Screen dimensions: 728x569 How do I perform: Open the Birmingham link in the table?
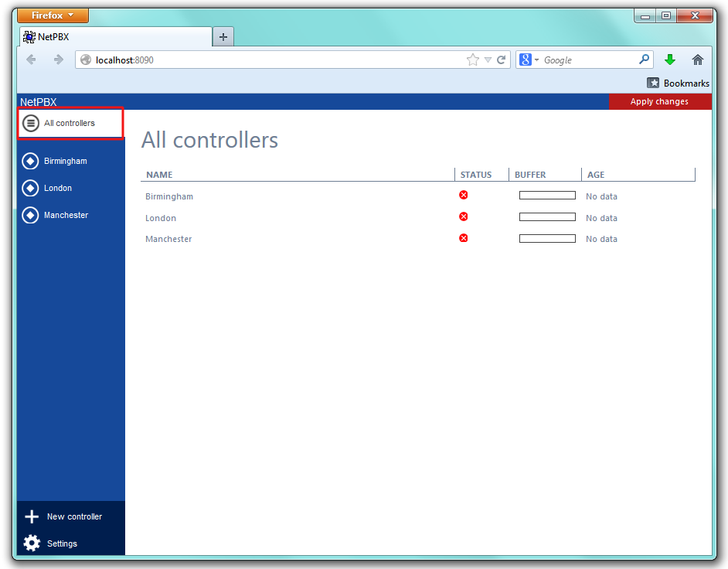point(169,196)
